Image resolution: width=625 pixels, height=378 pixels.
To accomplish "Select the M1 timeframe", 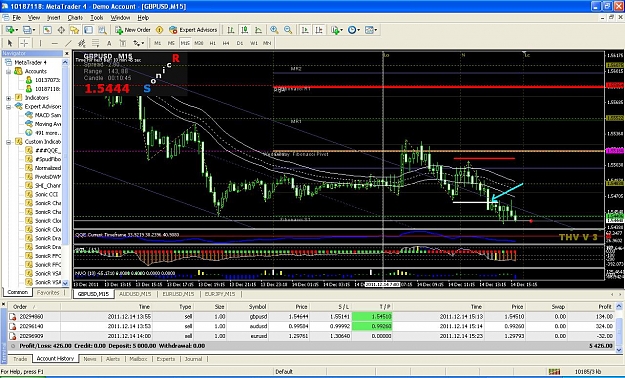I will click(158, 43).
